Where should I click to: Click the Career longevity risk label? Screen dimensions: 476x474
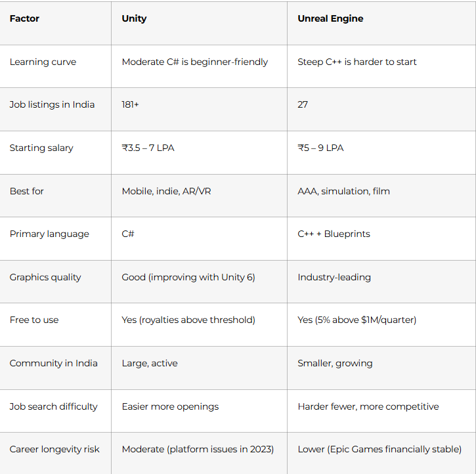[54, 450]
